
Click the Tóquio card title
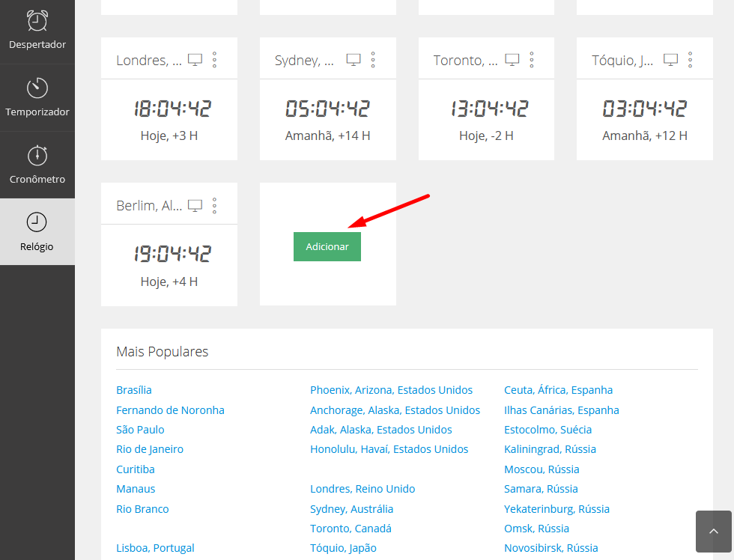point(622,61)
